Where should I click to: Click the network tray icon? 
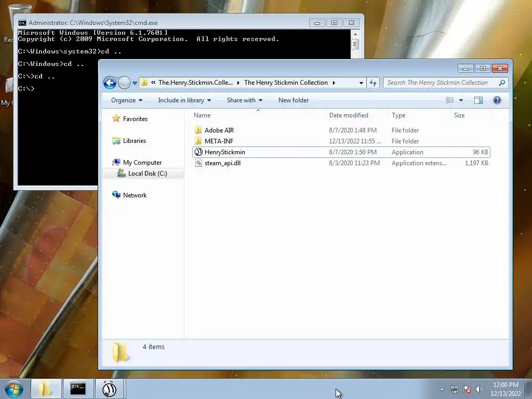click(454, 389)
